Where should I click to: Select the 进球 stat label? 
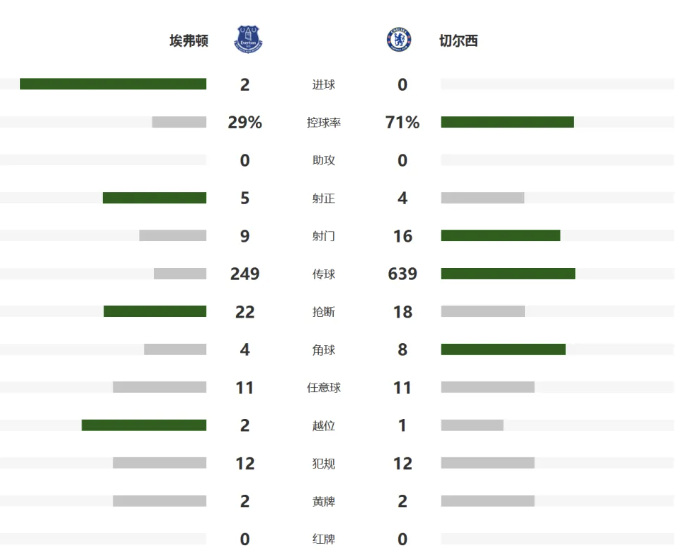pyautogui.click(x=324, y=85)
